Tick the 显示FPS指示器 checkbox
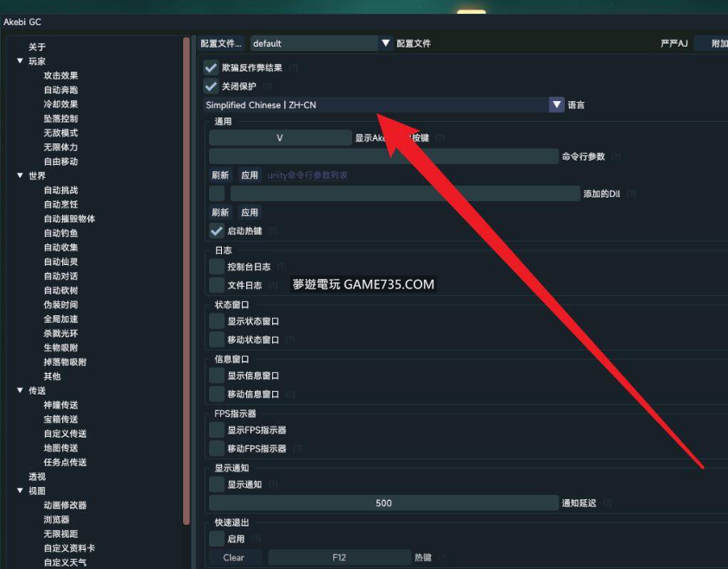The height and width of the screenshot is (569, 728). pos(217,430)
